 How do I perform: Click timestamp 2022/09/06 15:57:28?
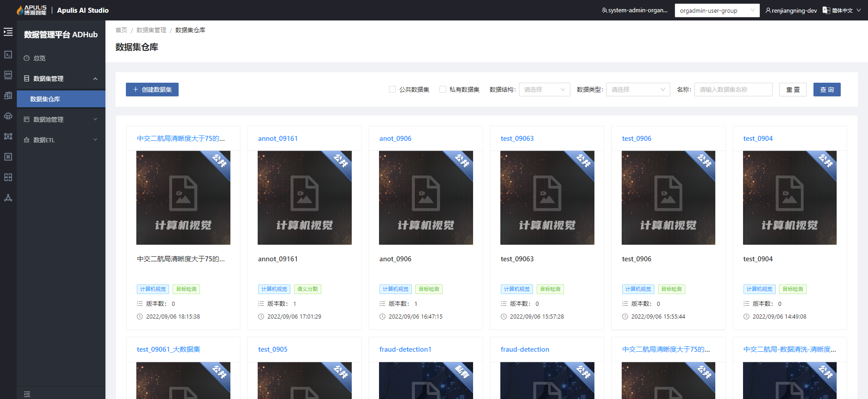click(537, 317)
